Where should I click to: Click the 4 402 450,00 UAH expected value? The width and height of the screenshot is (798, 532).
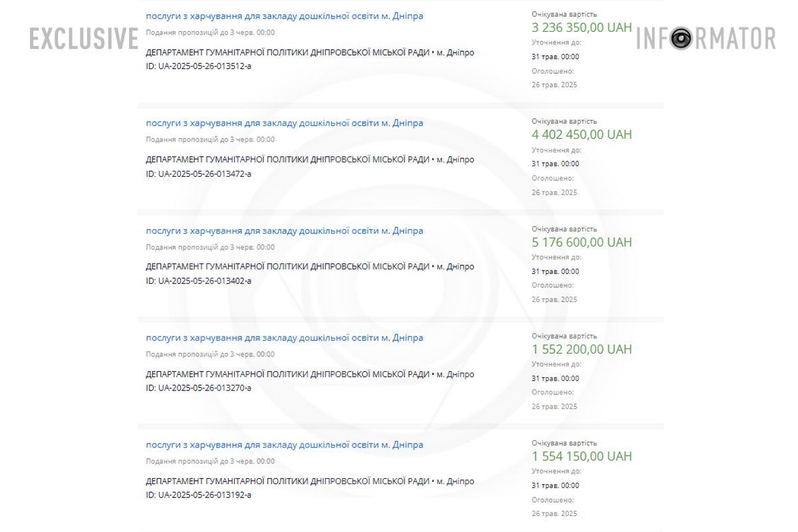pyautogui.click(x=581, y=135)
